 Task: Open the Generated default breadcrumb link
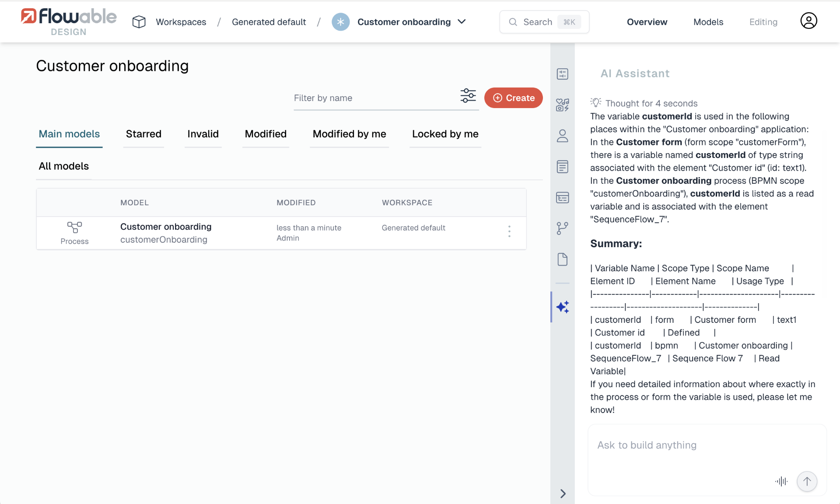point(269,22)
